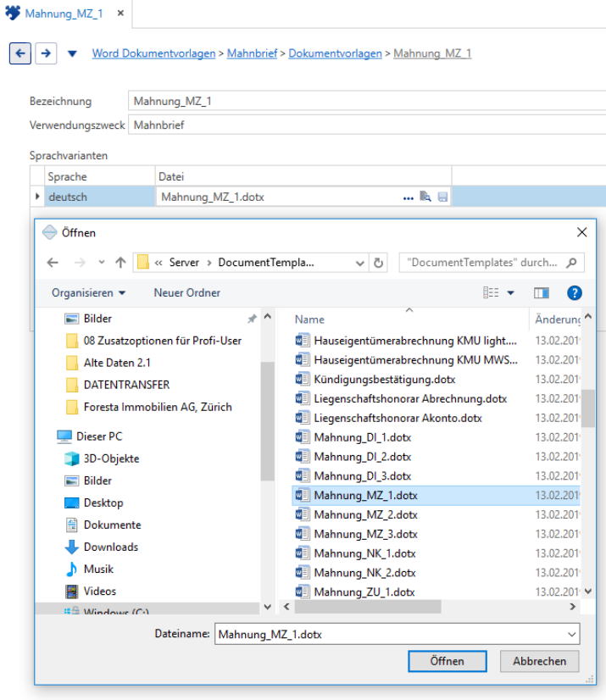Click the horizontal scrollbar of file list

(368, 606)
